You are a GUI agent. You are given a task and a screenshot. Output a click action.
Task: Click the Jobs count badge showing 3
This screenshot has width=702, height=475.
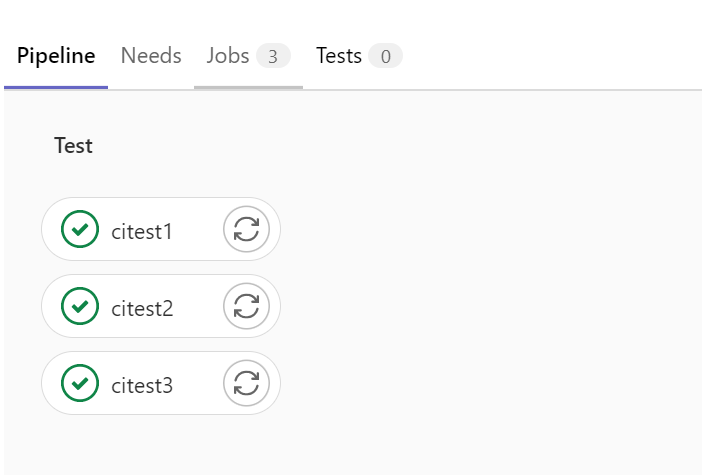[x=273, y=56]
